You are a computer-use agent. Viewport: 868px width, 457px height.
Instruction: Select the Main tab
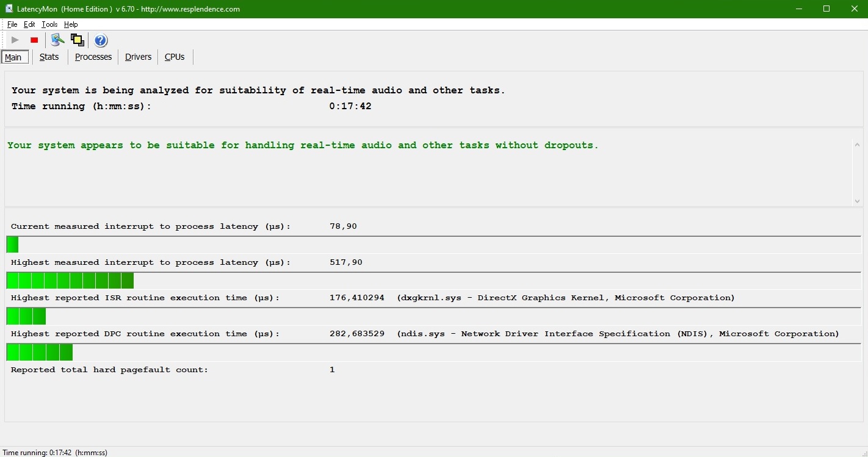point(13,57)
